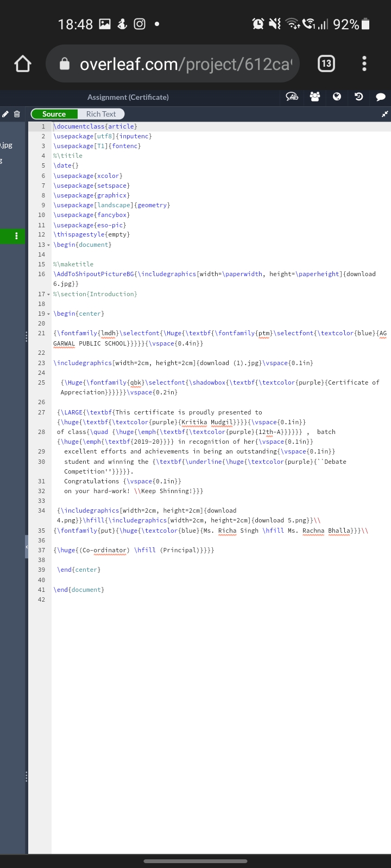Click the word PUBLIC in line 21 continuation

90,343
